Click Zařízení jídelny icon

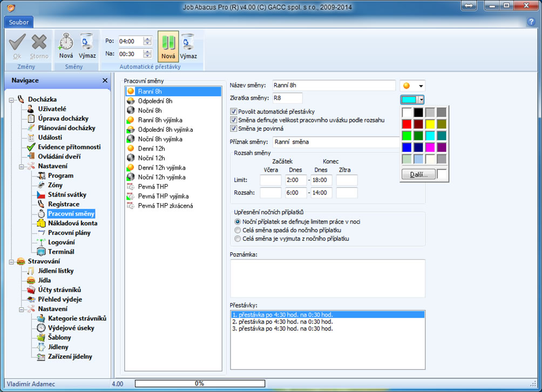pos(41,356)
